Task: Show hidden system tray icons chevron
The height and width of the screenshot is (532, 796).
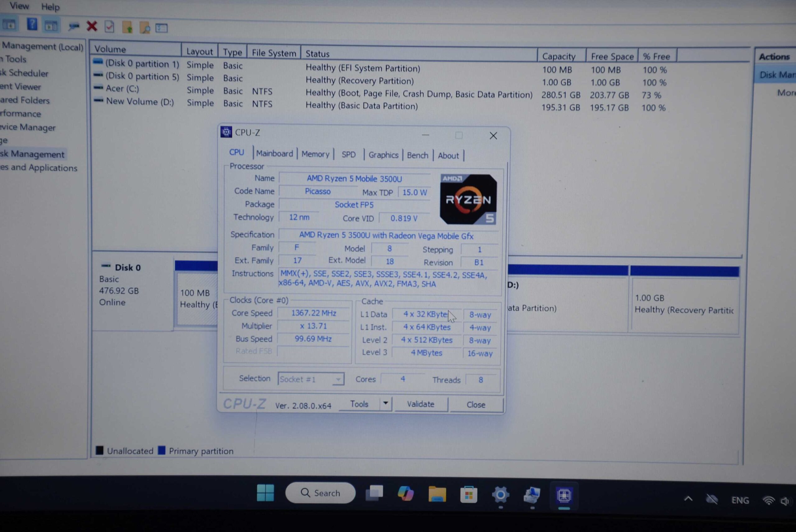Action: coord(688,499)
